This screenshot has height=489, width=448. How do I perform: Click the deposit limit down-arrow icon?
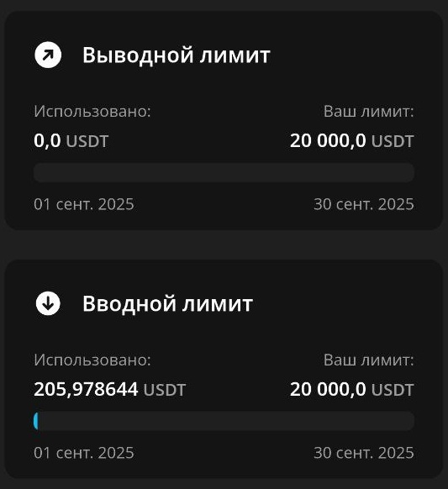pos(48,303)
